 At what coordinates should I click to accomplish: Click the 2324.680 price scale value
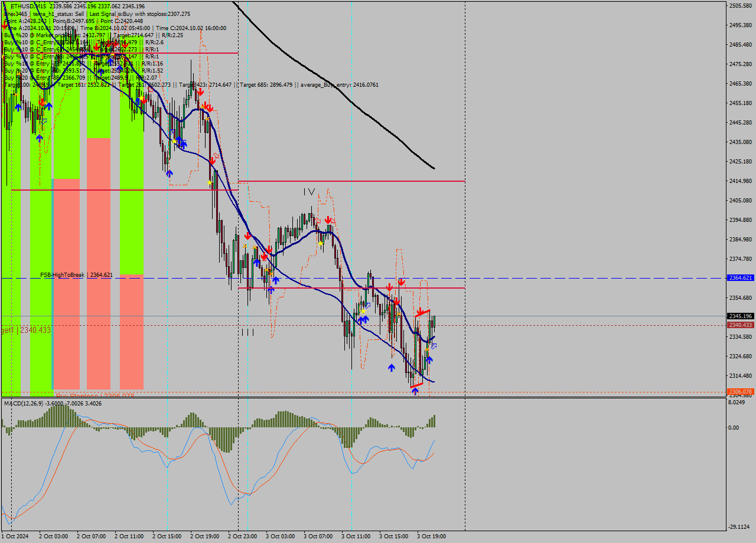pos(741,356)
